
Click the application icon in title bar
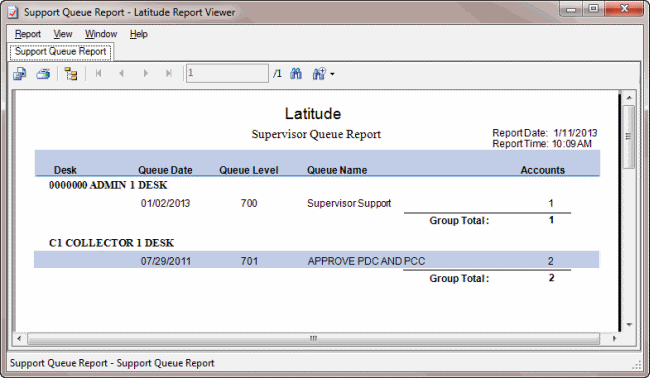pyautogui.click(x=13, y=12)
